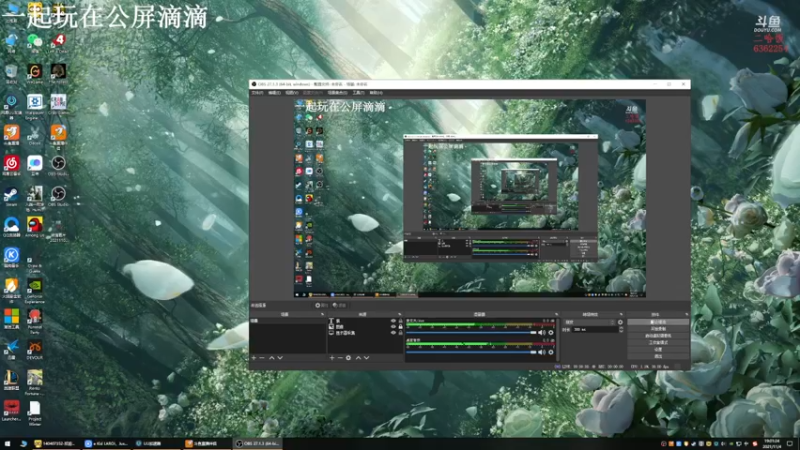Open the scene transition type dropdown
Viewport: 800px width, 450px height.
590,322
